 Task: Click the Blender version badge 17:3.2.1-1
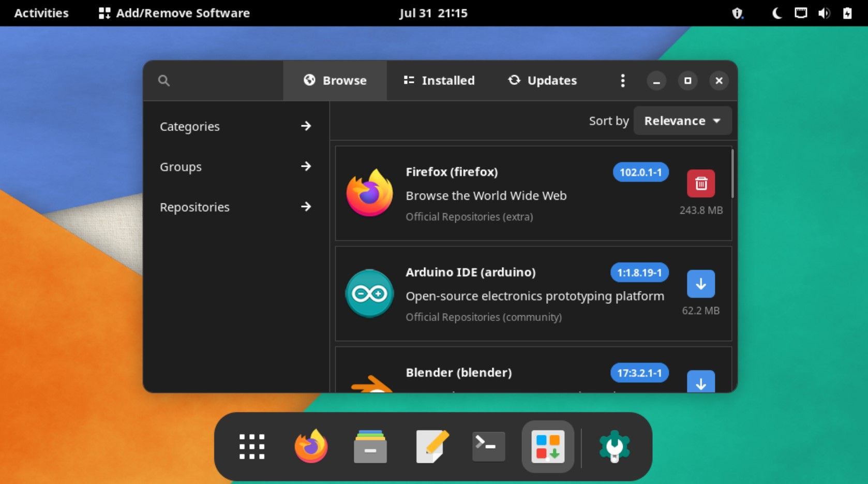(x=639, y=373)
